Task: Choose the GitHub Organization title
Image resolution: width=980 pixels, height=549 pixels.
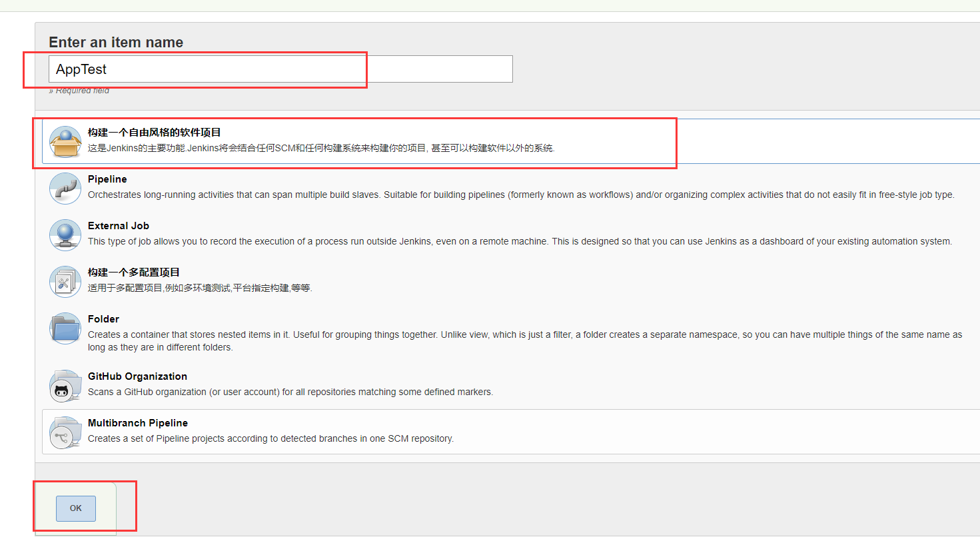Action: [137, 376]
